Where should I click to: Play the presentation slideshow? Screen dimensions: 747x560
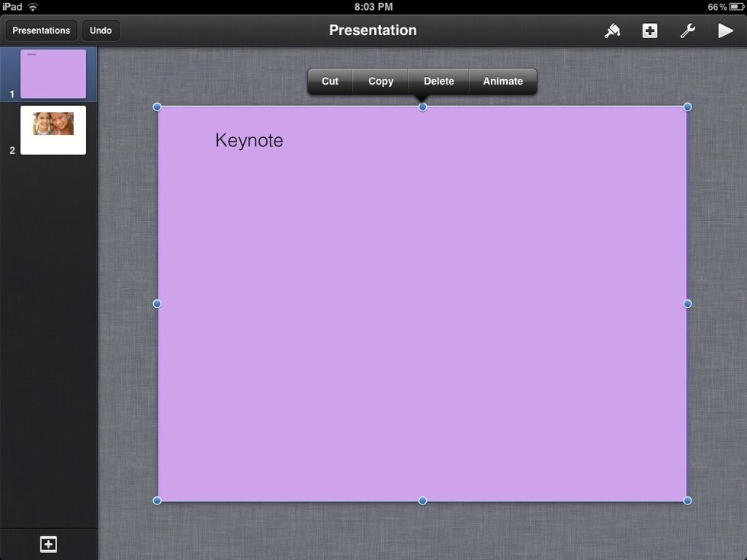[725, 30]
